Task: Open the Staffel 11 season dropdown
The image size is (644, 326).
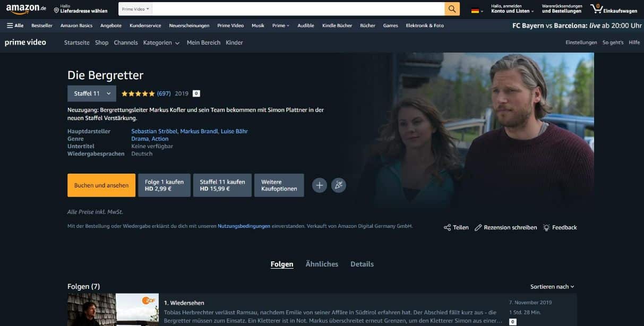Action: pos(92,93)
